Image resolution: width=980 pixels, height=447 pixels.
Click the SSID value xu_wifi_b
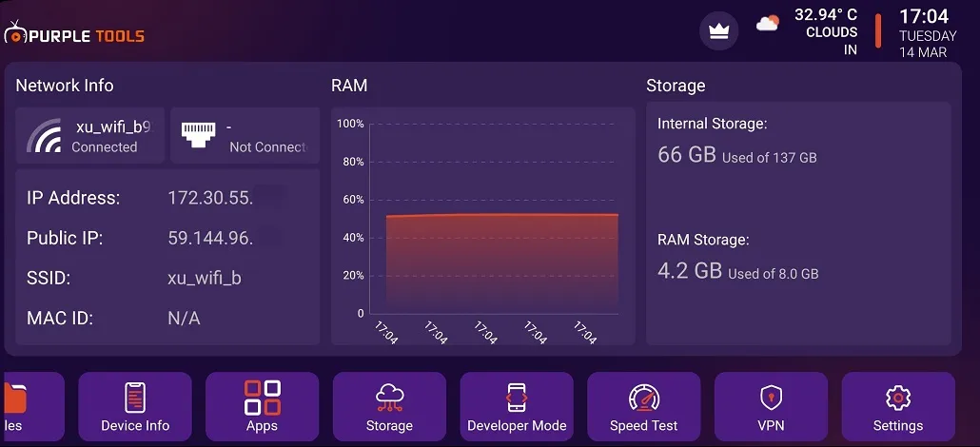tap(205, 279)
